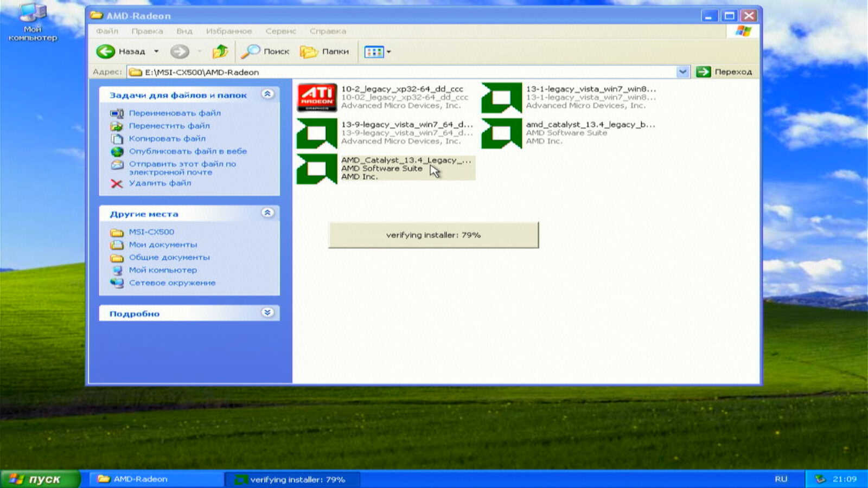Viewport: 868px width, 488px height.
Task: Select the 13-9-legacy_vista_win7_64 AMD file icon
Action: coord(317,133)
